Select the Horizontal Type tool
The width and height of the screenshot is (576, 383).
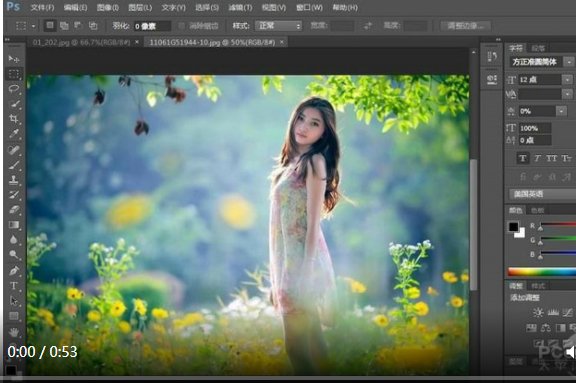(14, 286)
